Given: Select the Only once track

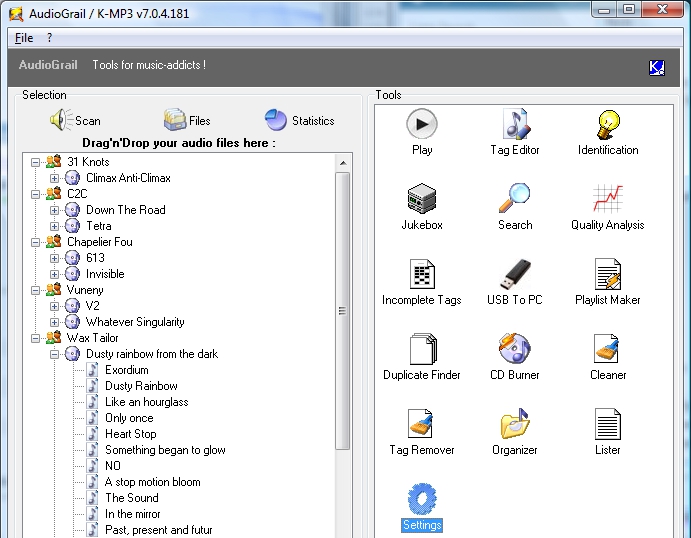Looking at the screenshot, I should tap(129, 418).
